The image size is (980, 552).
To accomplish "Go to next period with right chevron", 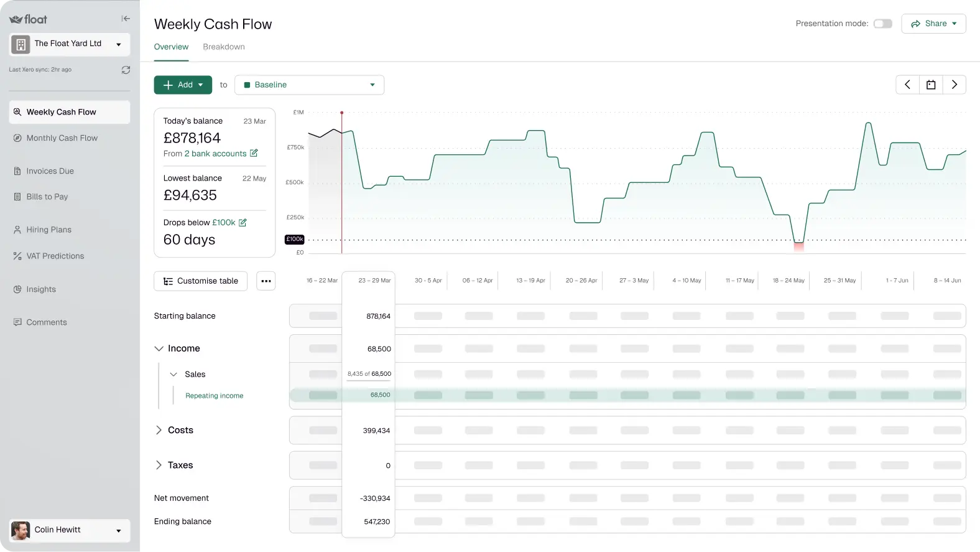I will point(955,85).
